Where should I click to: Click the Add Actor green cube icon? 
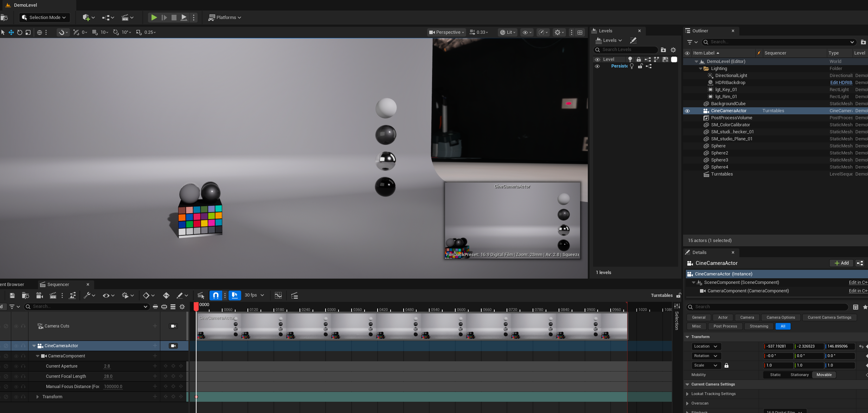[x=86, y=17]
